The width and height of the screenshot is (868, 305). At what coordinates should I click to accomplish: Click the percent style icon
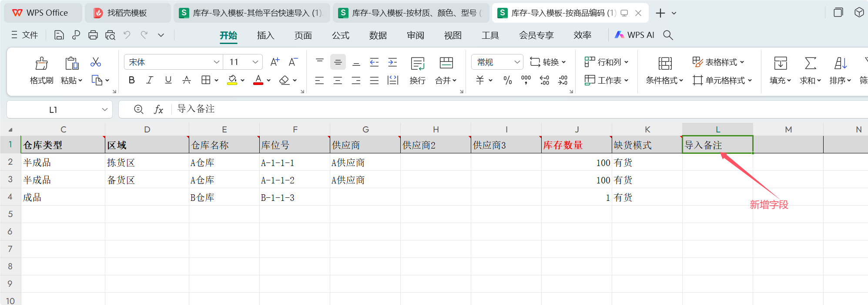pyautogui.click(x=507, y=80)
